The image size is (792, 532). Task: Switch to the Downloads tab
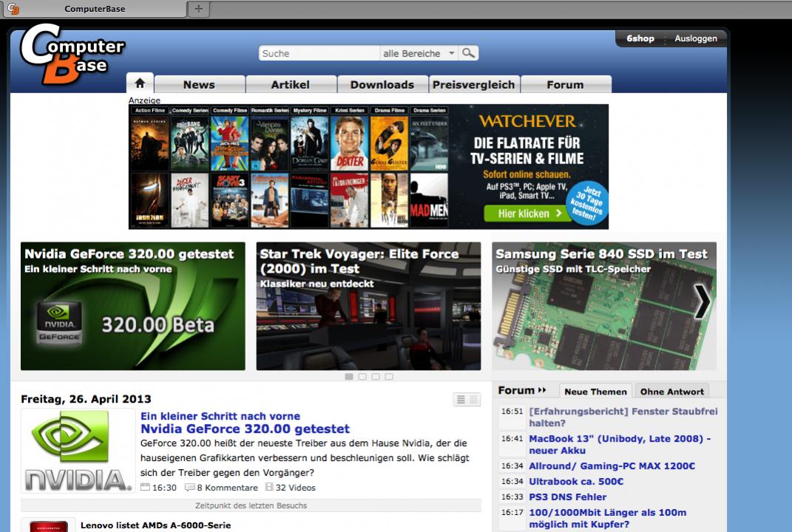pyautogui.click(x=382, y=84)
